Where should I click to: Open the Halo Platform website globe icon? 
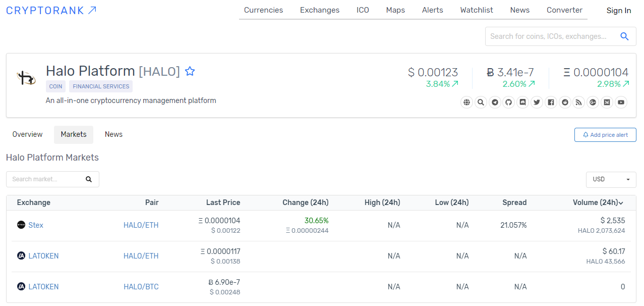(467, 103)
